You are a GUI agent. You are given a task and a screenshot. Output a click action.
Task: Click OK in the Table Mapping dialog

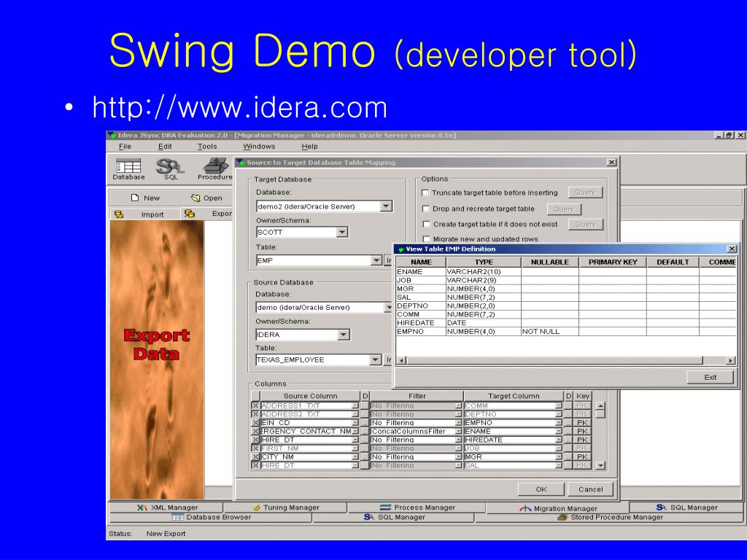[541, 489]
